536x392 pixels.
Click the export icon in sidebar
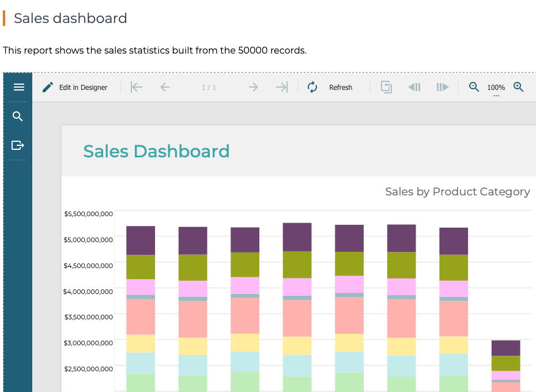(x=18, y=145)
